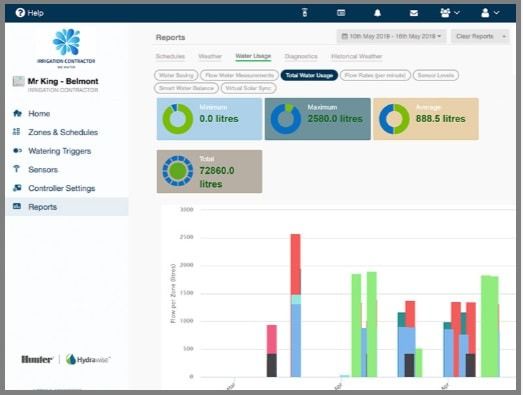Click the card-shaped icon in top bar
Viewport: 523px width, 395px height.
point(341,13)
